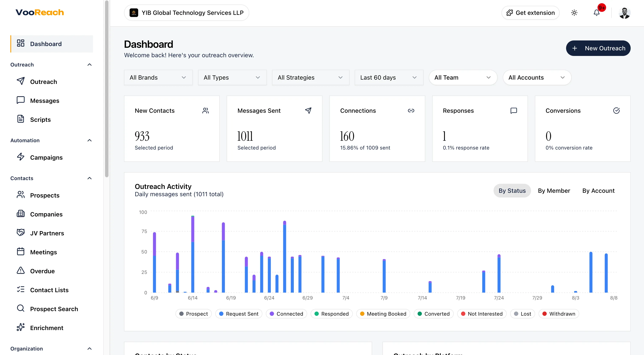Click the tallest 6/14 chart bar
This screenshot has height=355, width=644.
click(192, 254)
